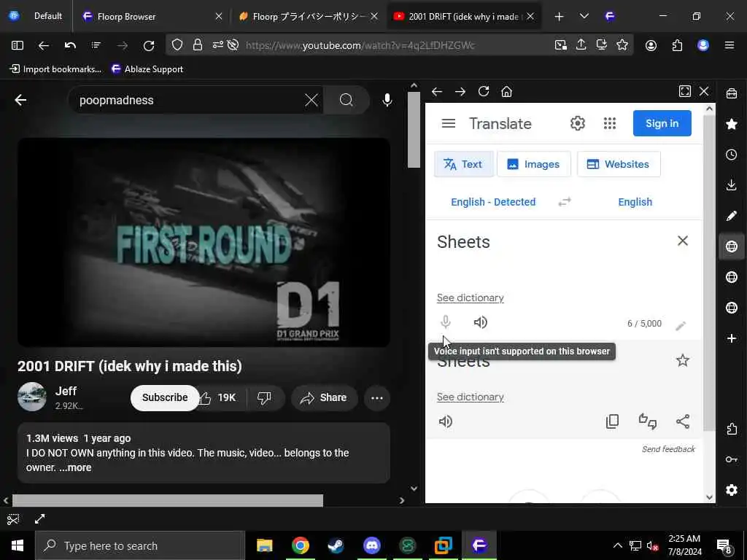
Task: Expand sidebar panel to fullscreen icon
Action: coord(684,91)
